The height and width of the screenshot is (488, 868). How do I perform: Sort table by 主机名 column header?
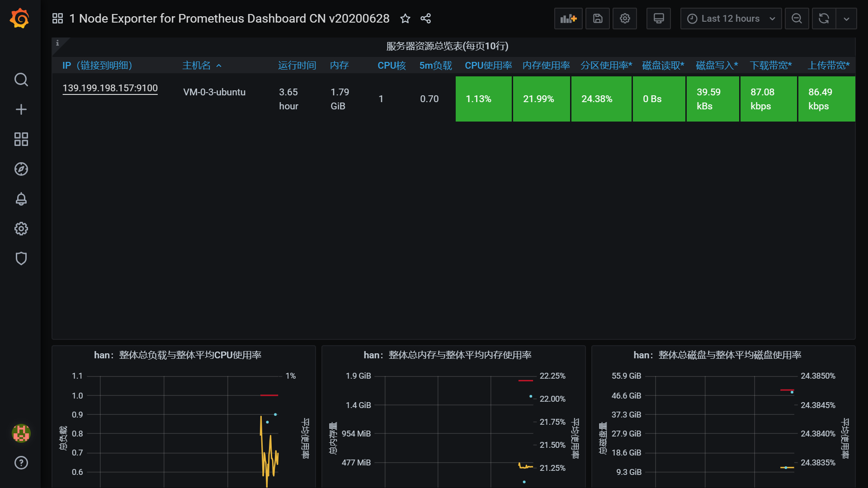197,66
